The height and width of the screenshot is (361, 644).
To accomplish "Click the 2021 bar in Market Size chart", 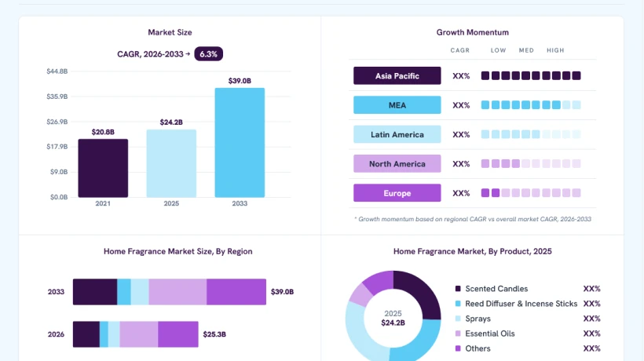I will coord(103,168).
